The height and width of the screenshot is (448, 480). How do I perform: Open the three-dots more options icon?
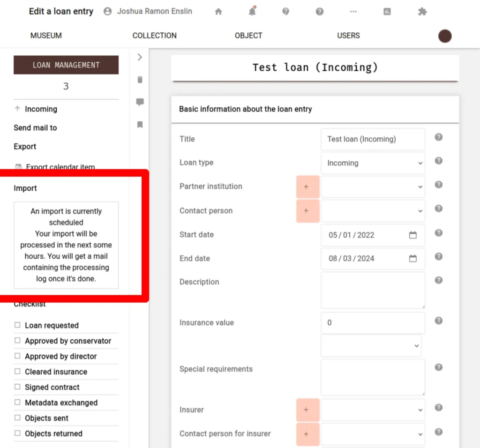353,12
